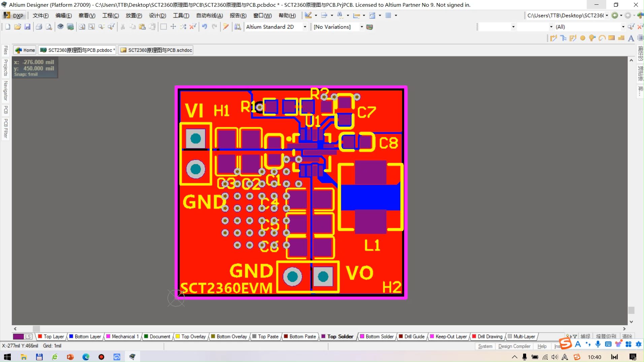Image resolution: width=644 pixels, height=362 pixels.
Task: Print the PCB document
Action: pos(39,27)
